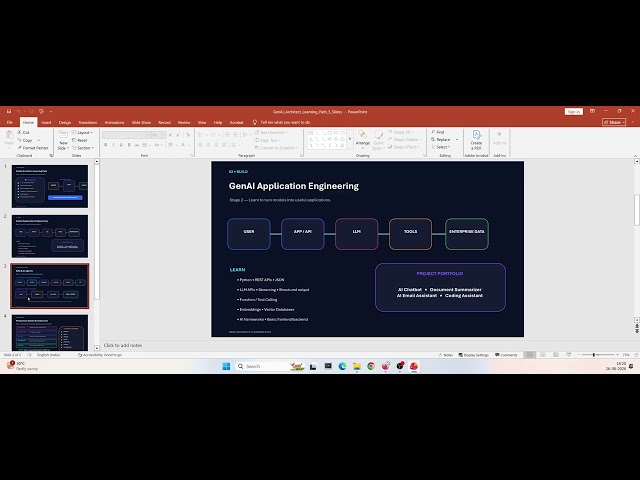Toggle text Shadow formatting

[x=129, y=145]
